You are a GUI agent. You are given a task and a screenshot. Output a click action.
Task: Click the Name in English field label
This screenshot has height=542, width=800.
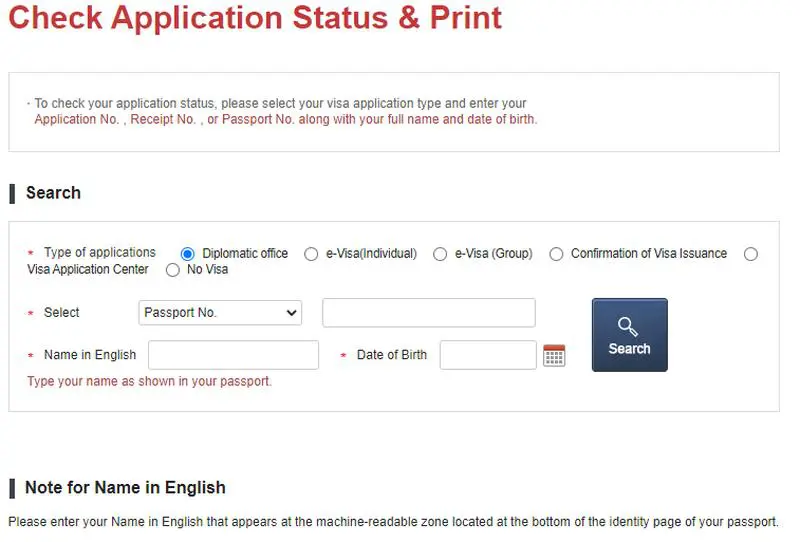(x=90, y=355)
